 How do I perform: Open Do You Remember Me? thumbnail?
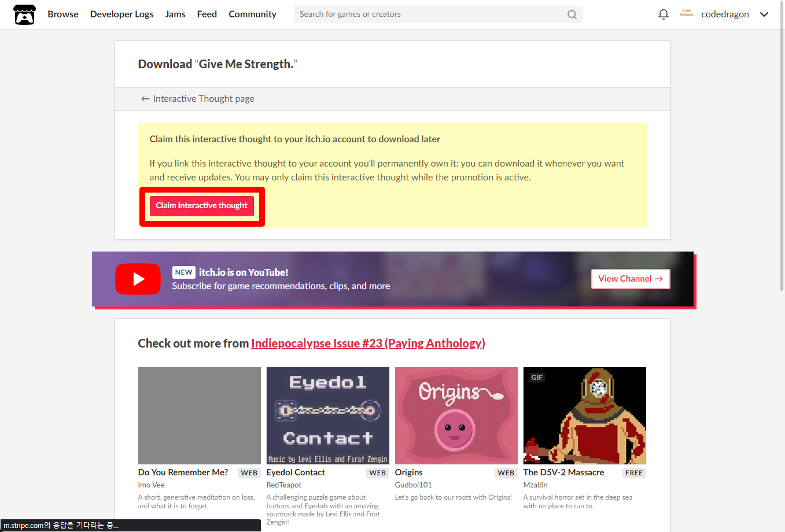[x=200, y=416]
